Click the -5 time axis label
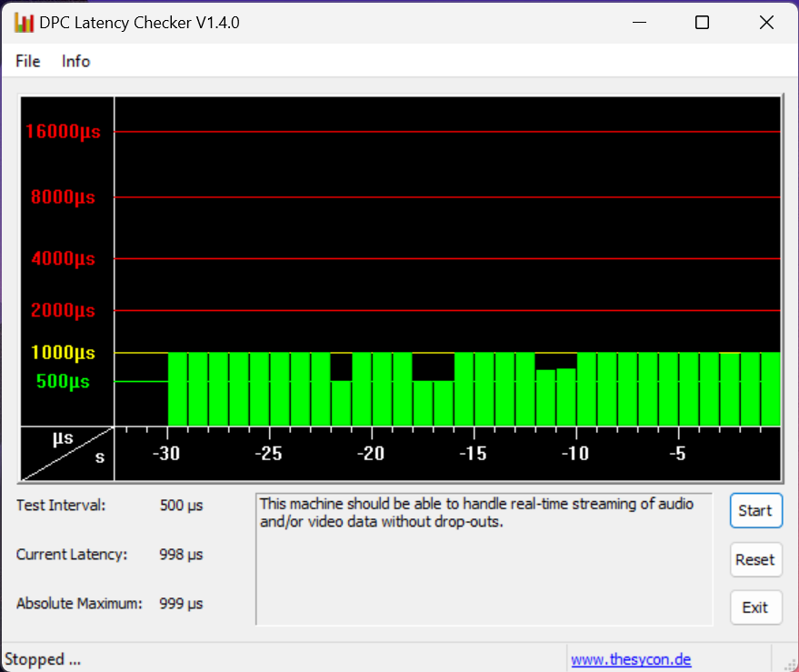This screenshot has width=799, height=672. tap(678, 453)
